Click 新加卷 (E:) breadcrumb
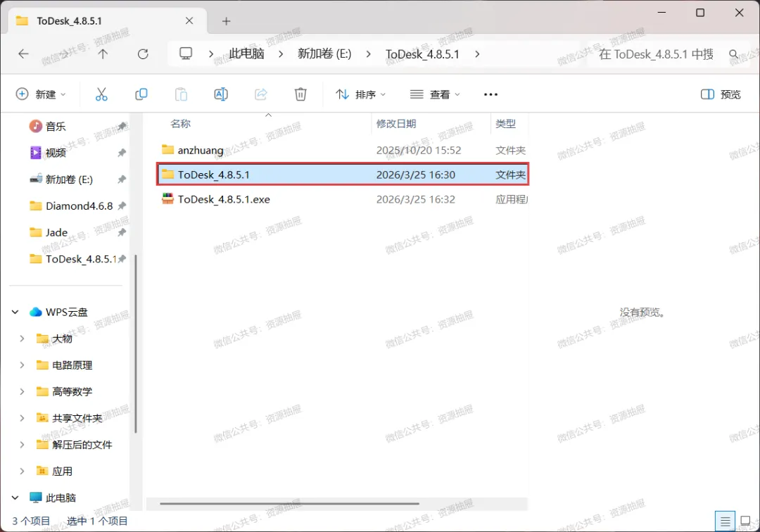Screen dimensions: 760x532 pos(324,53)
